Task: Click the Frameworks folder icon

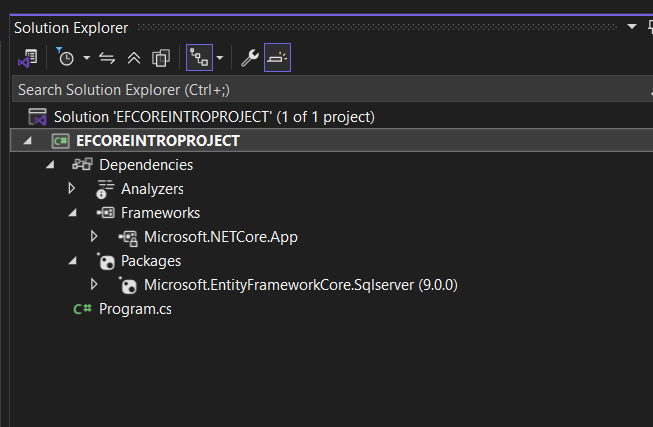Action: 105,213
